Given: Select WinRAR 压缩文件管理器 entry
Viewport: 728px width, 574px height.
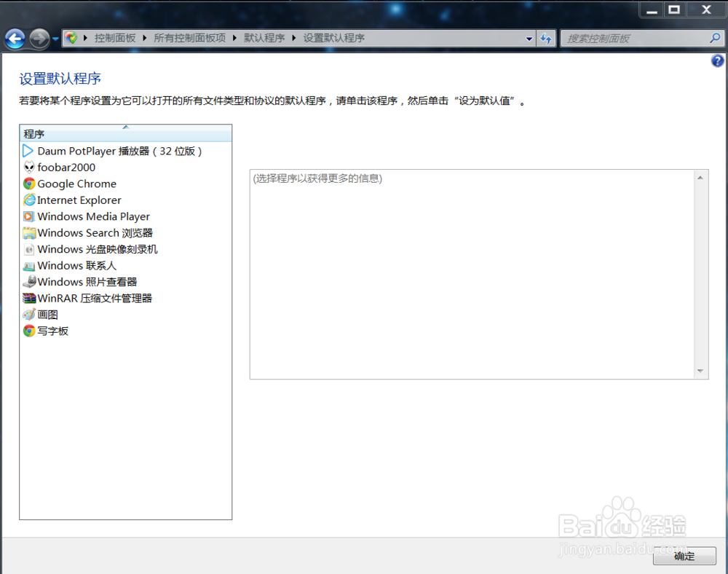Looking at the screenshot, I should [95, 298].
